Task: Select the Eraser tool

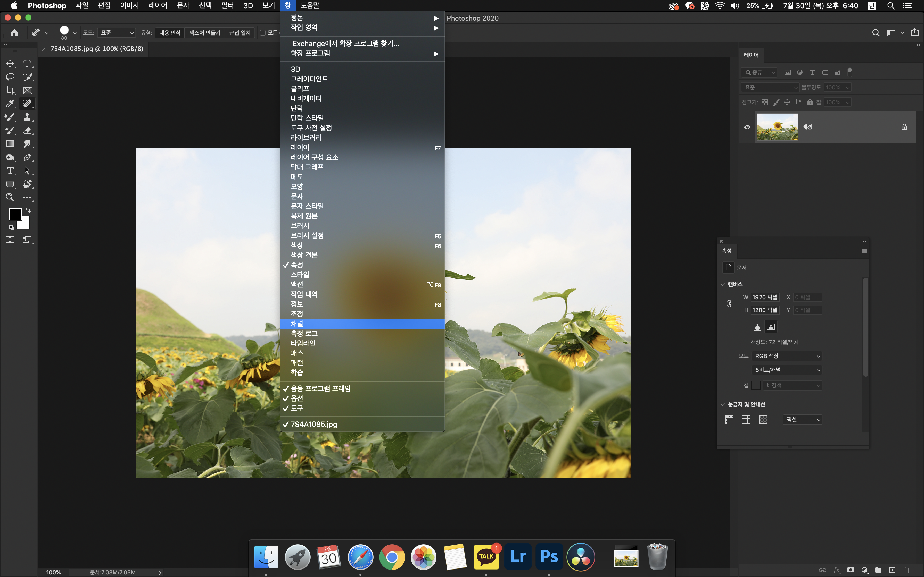Action: point(27,131)
